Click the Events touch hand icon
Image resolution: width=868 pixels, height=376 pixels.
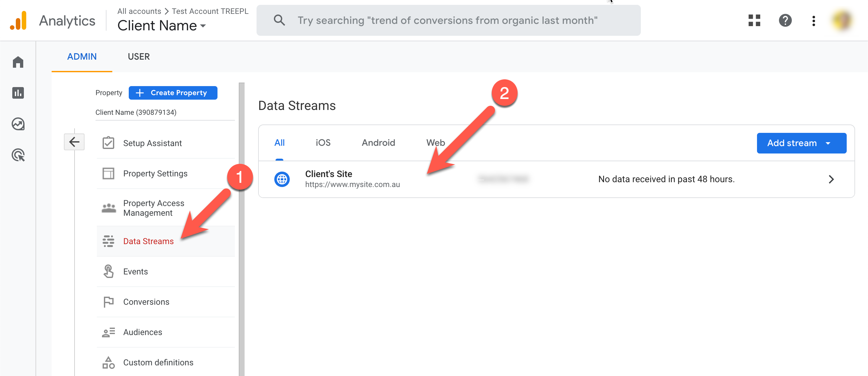point(108,271)
